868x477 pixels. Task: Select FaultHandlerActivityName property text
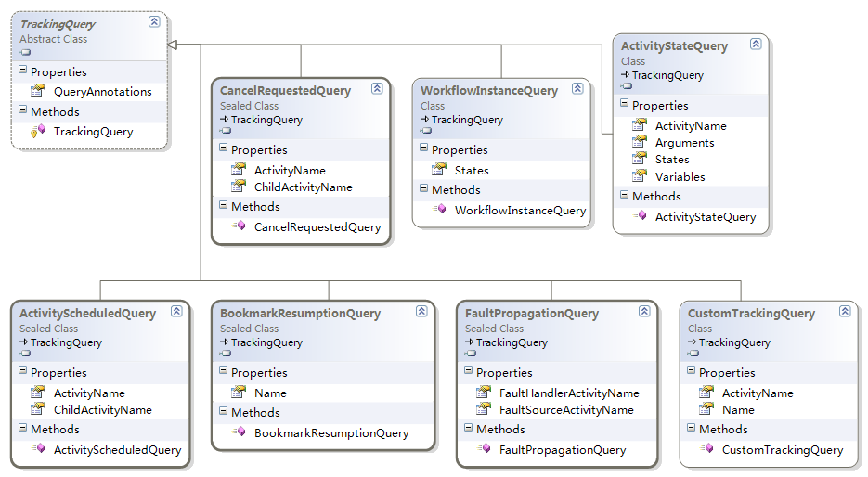(569, 393)
